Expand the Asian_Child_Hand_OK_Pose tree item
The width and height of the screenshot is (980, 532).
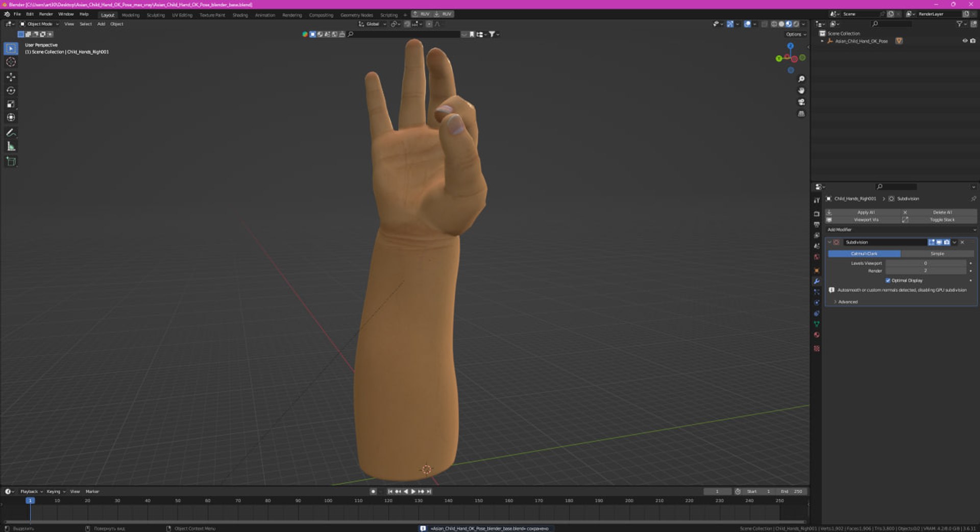pyautogui.click(x=822, y=41)
